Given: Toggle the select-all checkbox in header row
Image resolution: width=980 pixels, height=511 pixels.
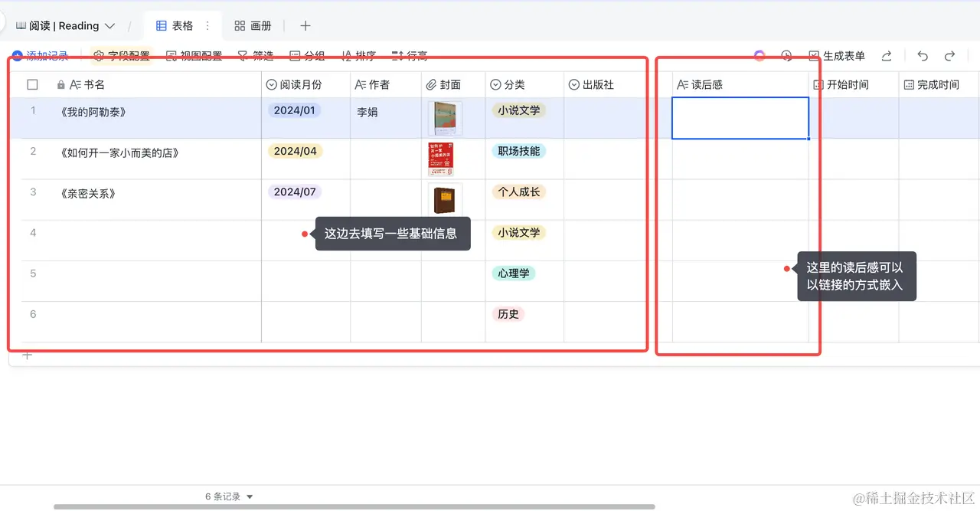Looking at the screenshot, I should (x=31, y=84).
